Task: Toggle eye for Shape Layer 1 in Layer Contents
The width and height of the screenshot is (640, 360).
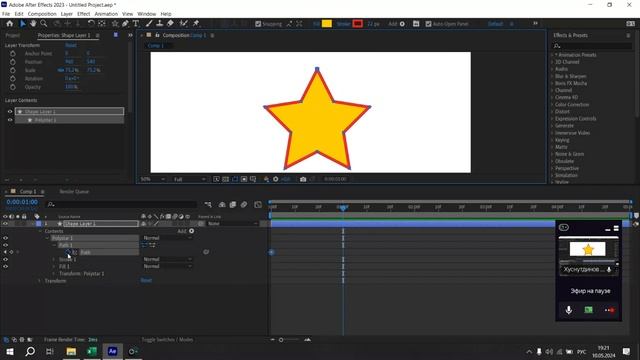Action: point(10,111)
